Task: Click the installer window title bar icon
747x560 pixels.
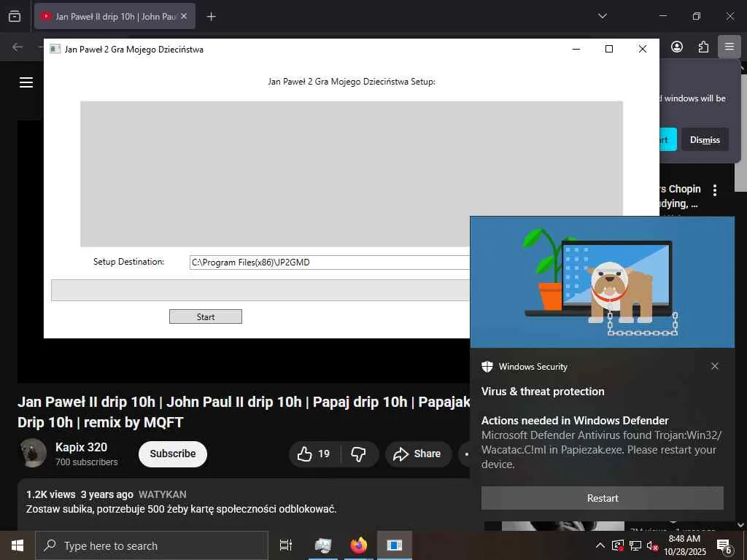Action: pyautogui.click(x=55, y=49)
